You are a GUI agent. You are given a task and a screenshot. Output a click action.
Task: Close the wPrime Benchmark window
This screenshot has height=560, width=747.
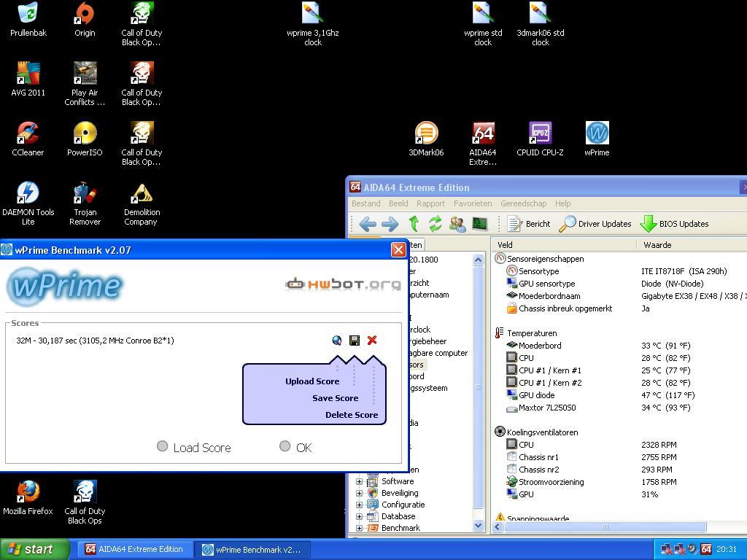pyautogui.click(x=398, y=249)
